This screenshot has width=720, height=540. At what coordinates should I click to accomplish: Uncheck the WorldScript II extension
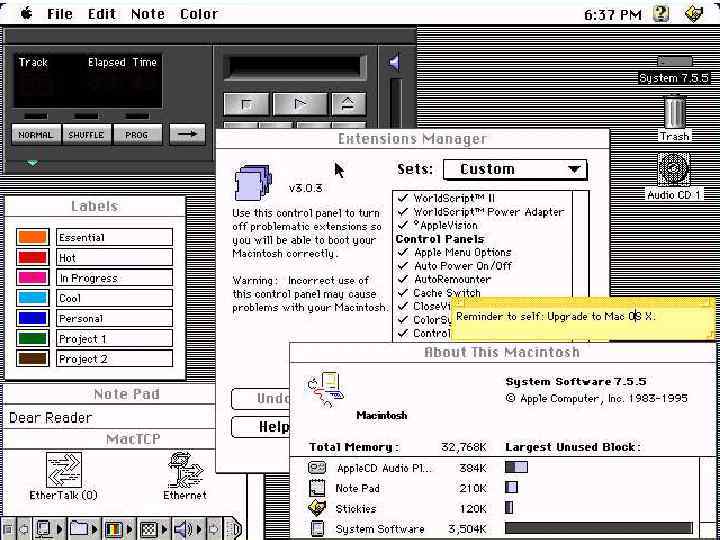click(x=403, y=198)
